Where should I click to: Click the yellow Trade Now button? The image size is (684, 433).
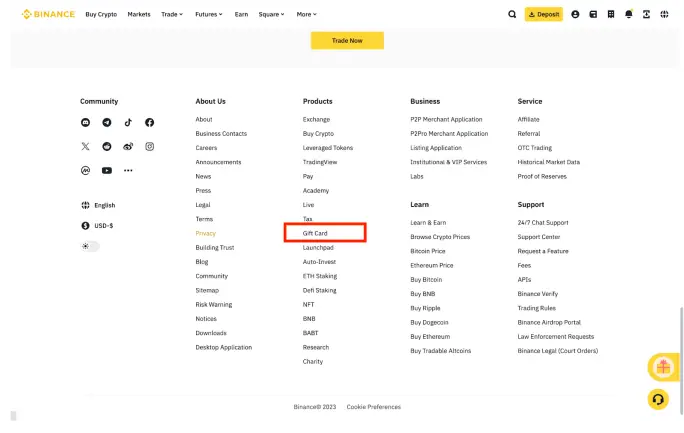[347, 41]
